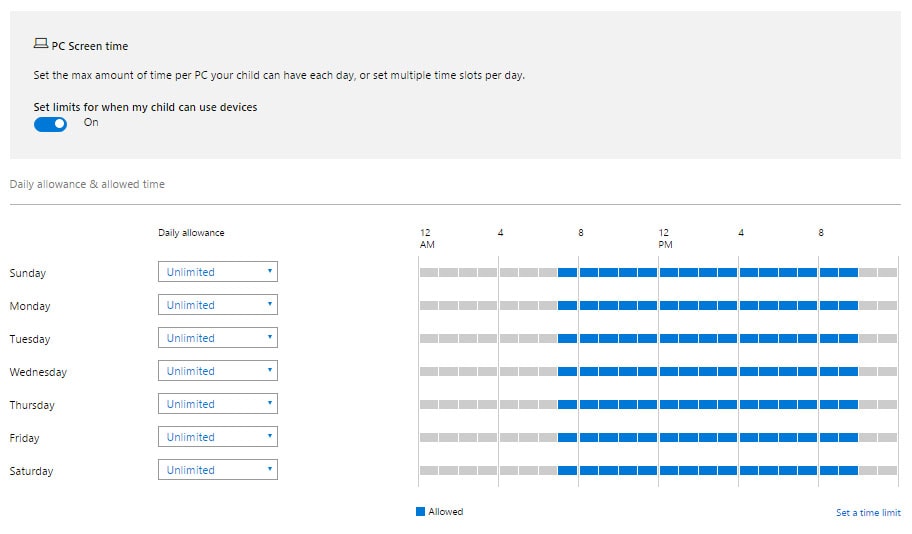Expand Saturday daily allowance dropdown

tap(217, 470)
